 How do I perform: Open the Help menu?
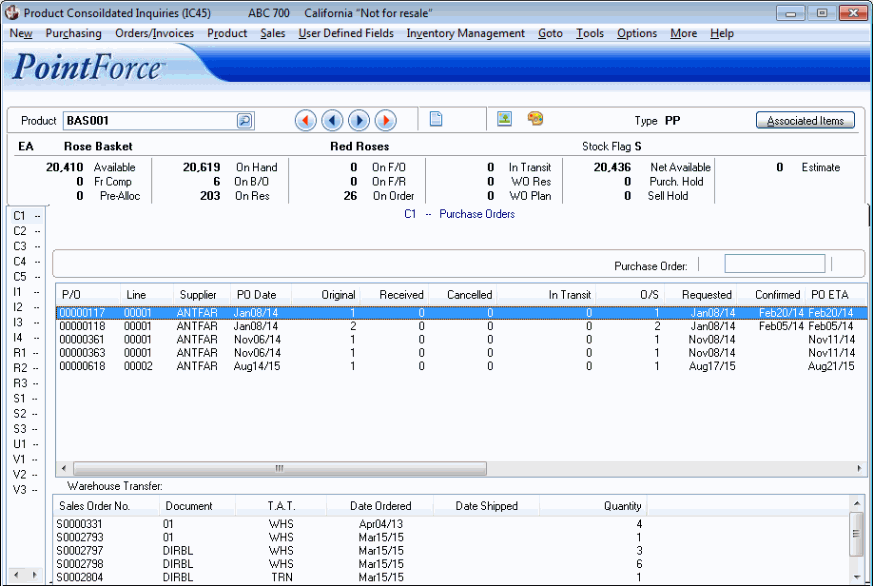tap(722, 33)
